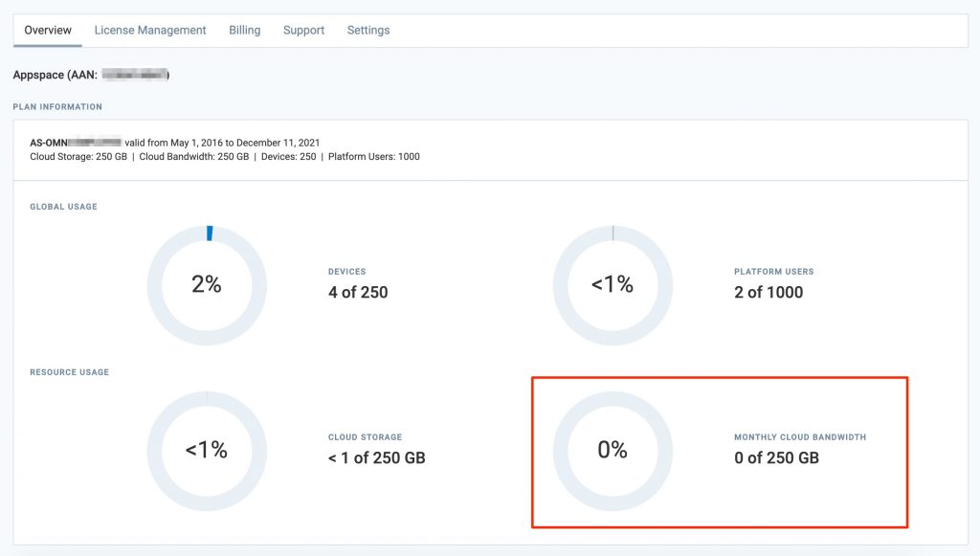Click the 'Devices: 250' plan detail
Image resolution: width=980 pixels, height=556 pixels.
[x=289, y=157]
